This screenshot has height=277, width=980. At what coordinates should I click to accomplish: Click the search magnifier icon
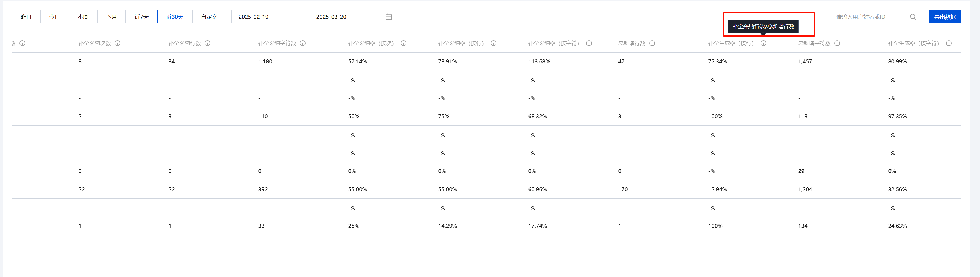coord(913,17)
